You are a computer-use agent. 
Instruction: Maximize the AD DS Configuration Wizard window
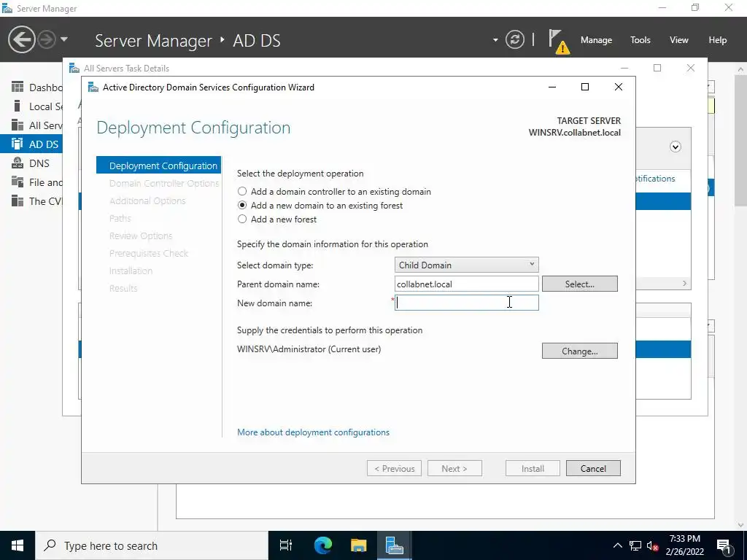coord(585,87)
